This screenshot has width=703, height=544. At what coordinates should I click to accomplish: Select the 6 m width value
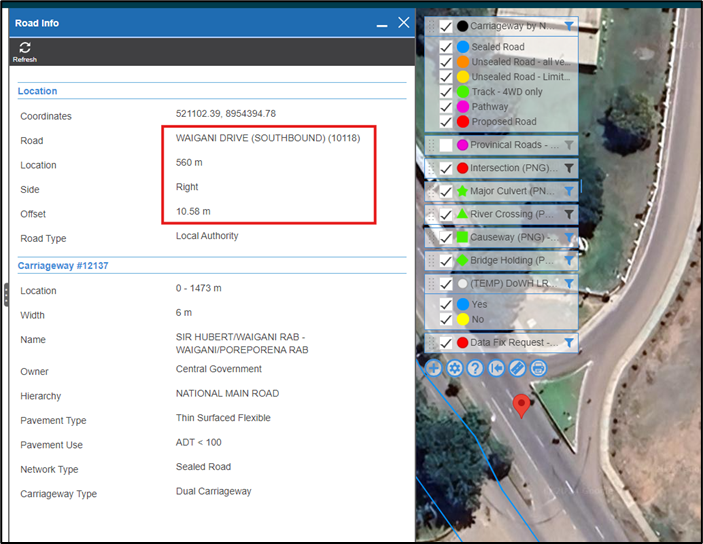(x=183, y=313)
